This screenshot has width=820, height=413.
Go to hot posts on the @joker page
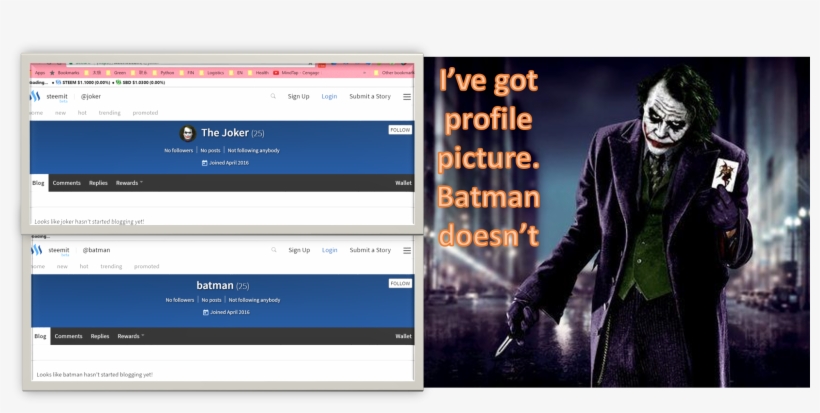pos(82,113)
